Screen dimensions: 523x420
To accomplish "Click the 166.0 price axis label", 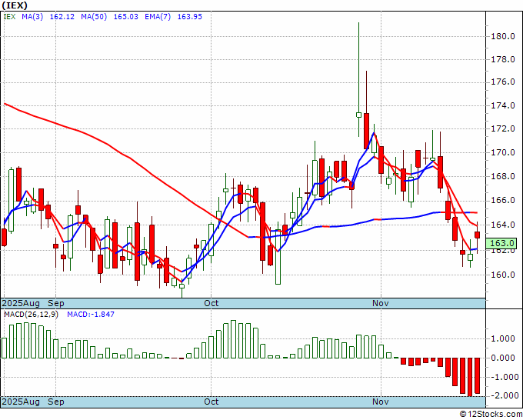I will tap(503, 200).
